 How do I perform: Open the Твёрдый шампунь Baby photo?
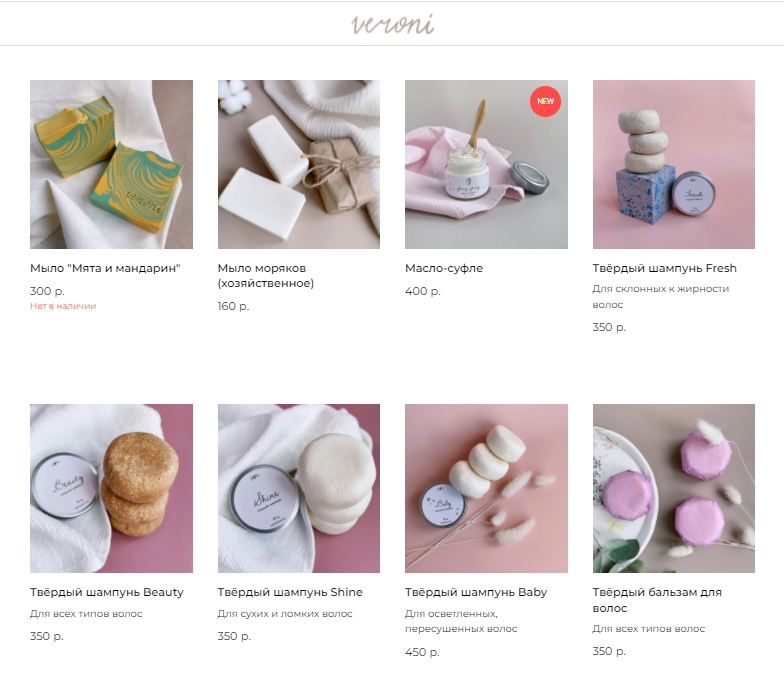point(486,488)
